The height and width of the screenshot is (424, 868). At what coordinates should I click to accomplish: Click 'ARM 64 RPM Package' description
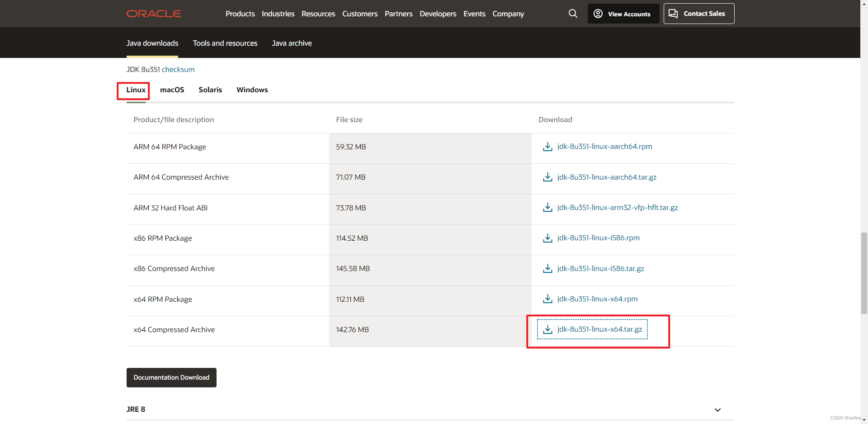tap(170, 147)
